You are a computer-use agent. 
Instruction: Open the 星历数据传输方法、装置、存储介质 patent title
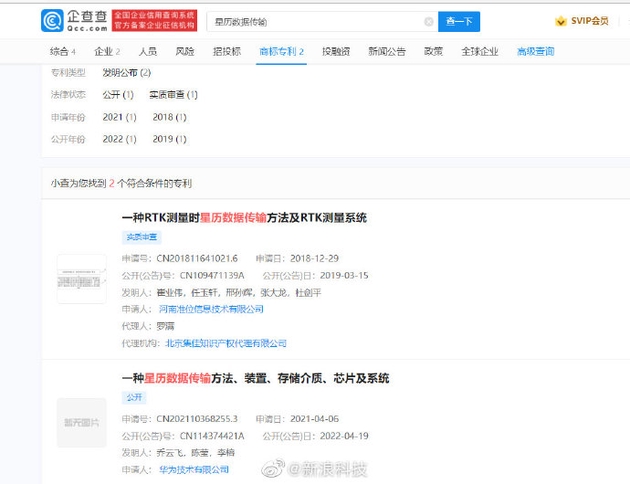[255, 378]
